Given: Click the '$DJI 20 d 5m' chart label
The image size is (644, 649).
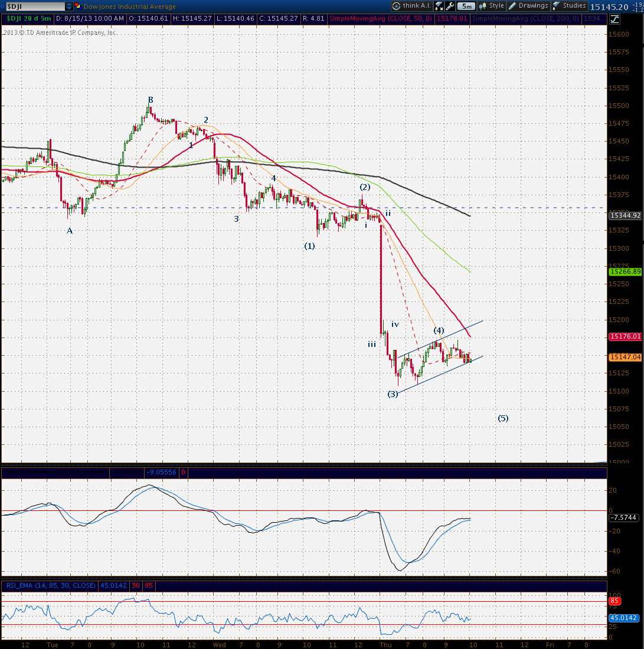Looking at the screenshot, I should (28, 19).
